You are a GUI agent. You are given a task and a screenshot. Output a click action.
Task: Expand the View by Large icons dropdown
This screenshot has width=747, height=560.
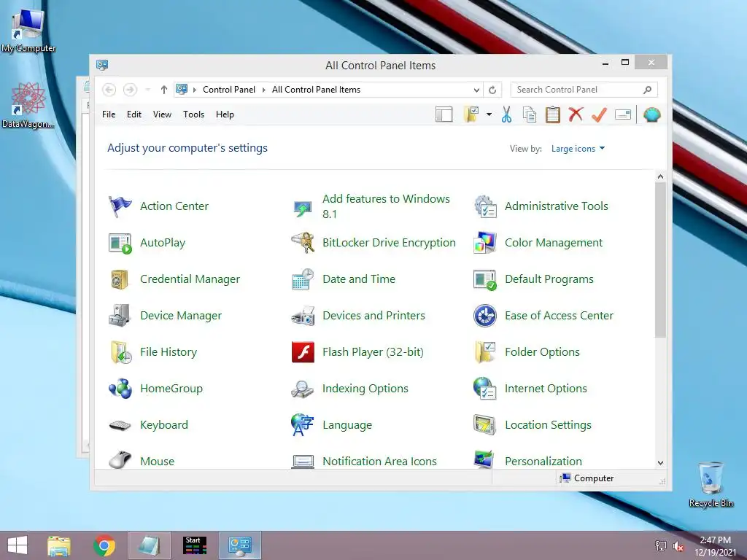point(578,149)
